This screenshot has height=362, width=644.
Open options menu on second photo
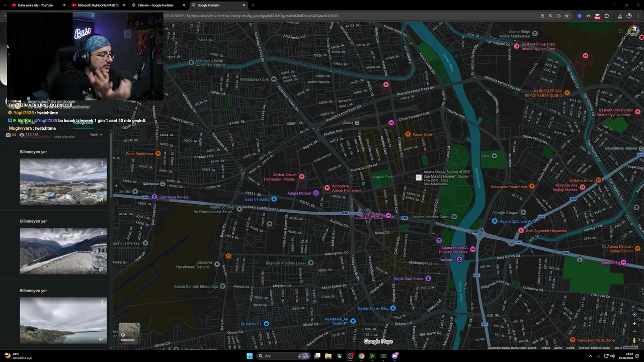pyautogui.click(x=102, y=233)
